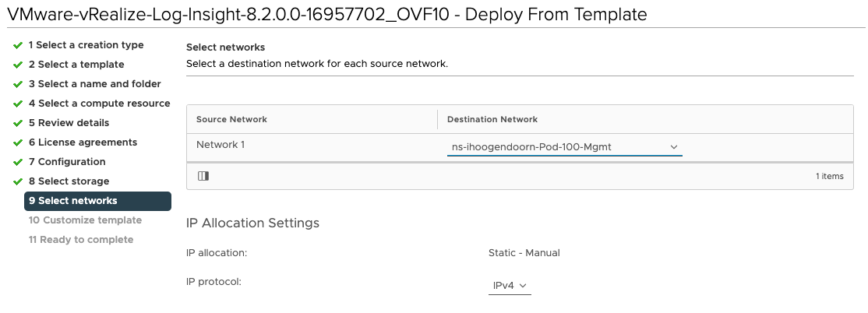
Task: Click the checkmark icon next to License agreements
Action: (18, 142)
